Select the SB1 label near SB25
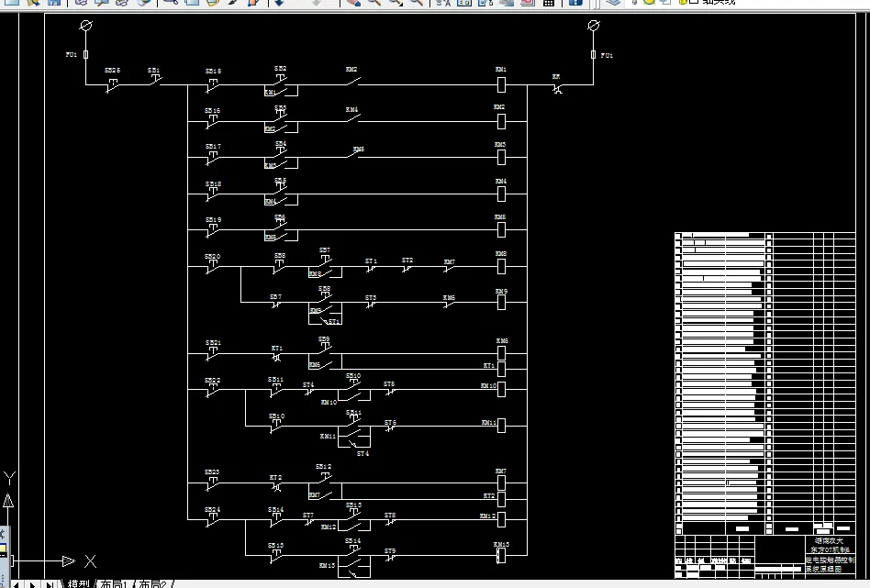Screen dimensions: 870x588 [x=153, y=71]
